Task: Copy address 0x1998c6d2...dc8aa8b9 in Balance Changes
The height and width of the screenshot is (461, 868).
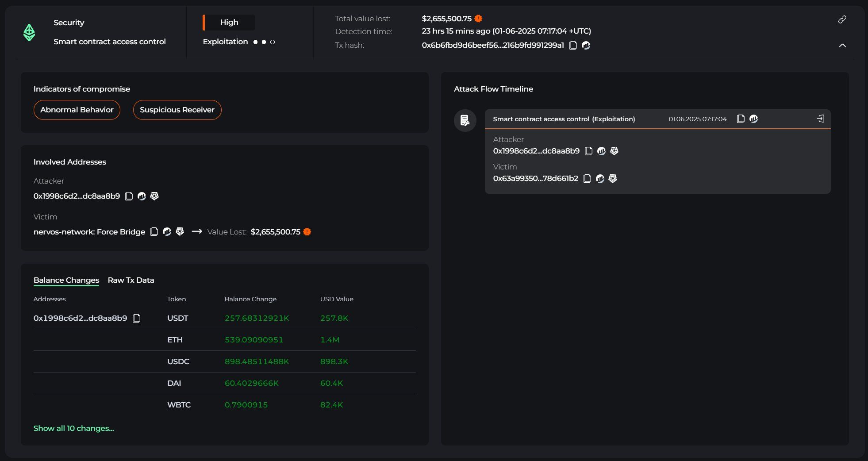Action: point(136,318)
